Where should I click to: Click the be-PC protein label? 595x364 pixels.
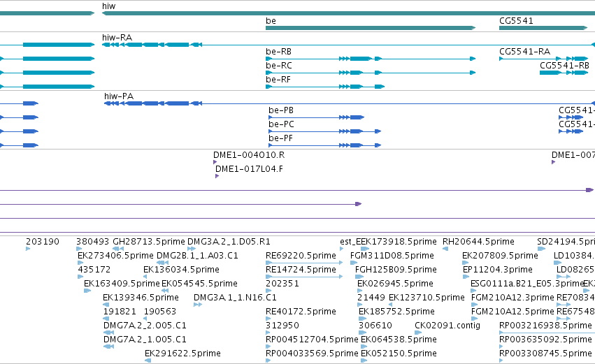click(281, 124)
